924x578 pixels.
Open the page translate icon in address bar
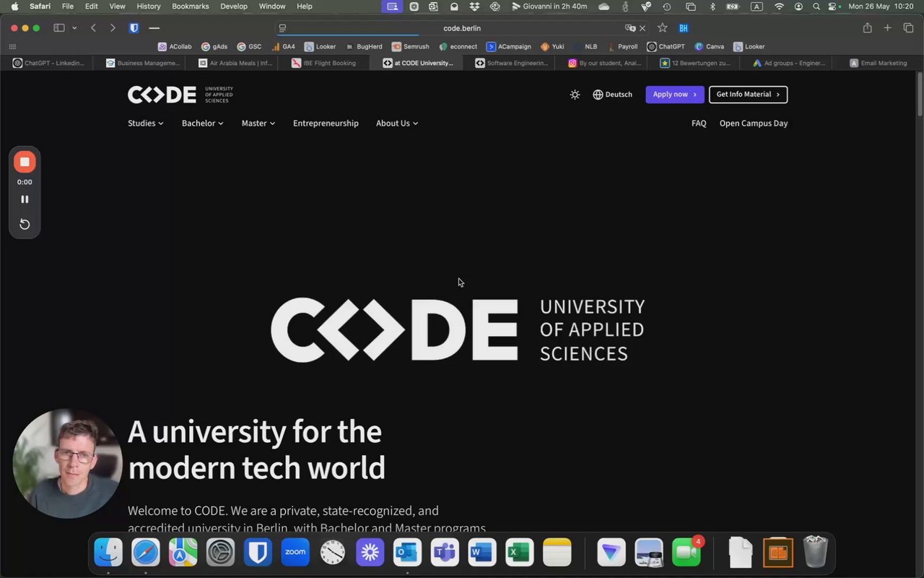(x=630, y=28)
